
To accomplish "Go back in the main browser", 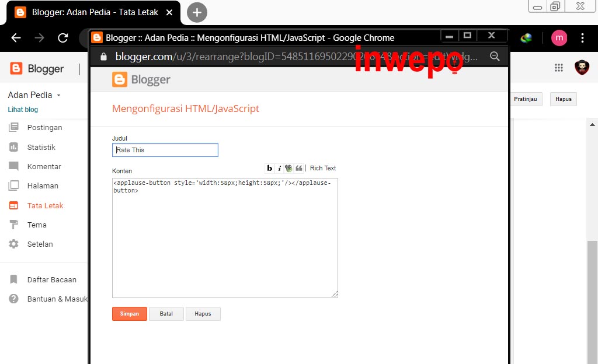I will click(x=16, y=38).
